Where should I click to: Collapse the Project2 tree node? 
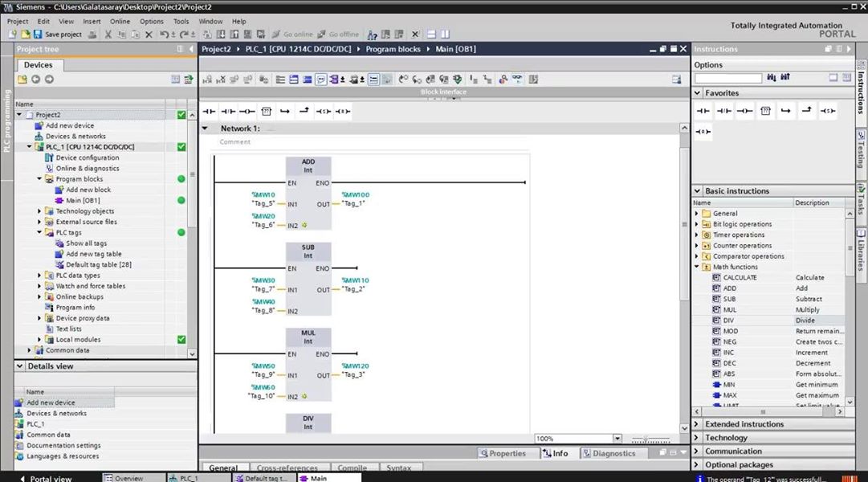coord(19,115)
